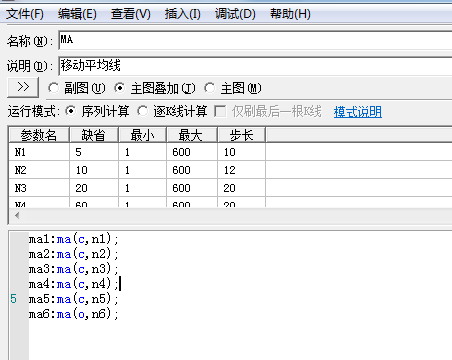Click the 最大 column header
Image resolution: width=452 pixels, height=360 pixels.
(192, 135)
